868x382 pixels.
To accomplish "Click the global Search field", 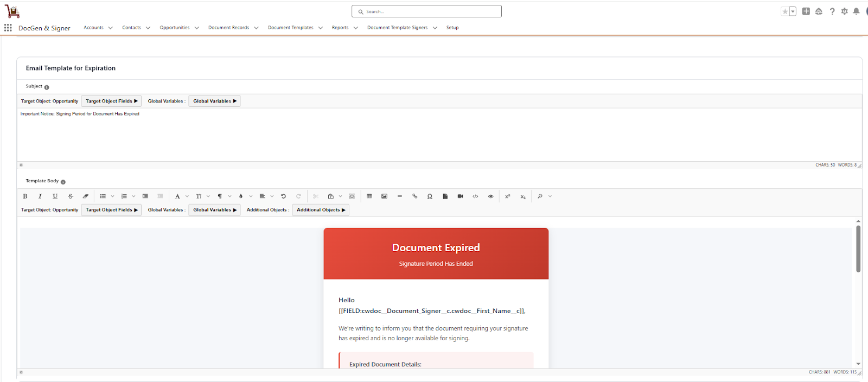I will (426, 11).
